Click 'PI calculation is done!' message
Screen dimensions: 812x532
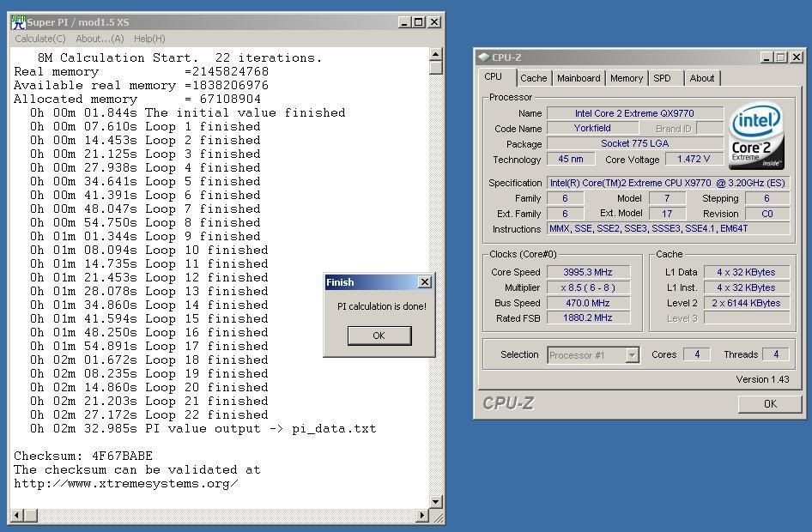tap(382, 306)
